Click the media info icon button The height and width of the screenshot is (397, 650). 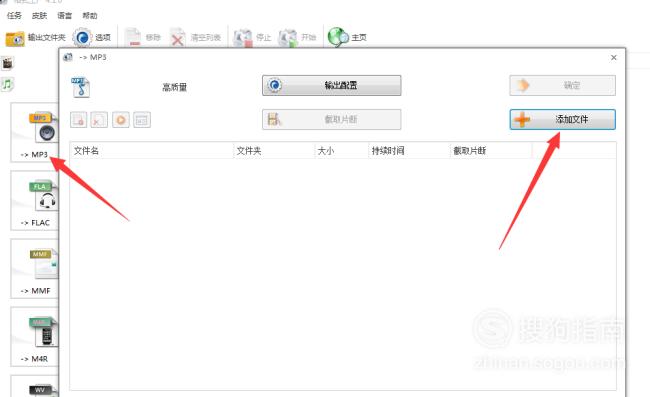[142, 120]
